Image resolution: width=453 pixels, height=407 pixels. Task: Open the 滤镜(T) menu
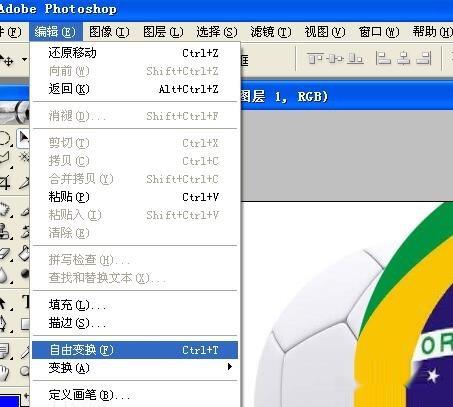pos(271,32)
